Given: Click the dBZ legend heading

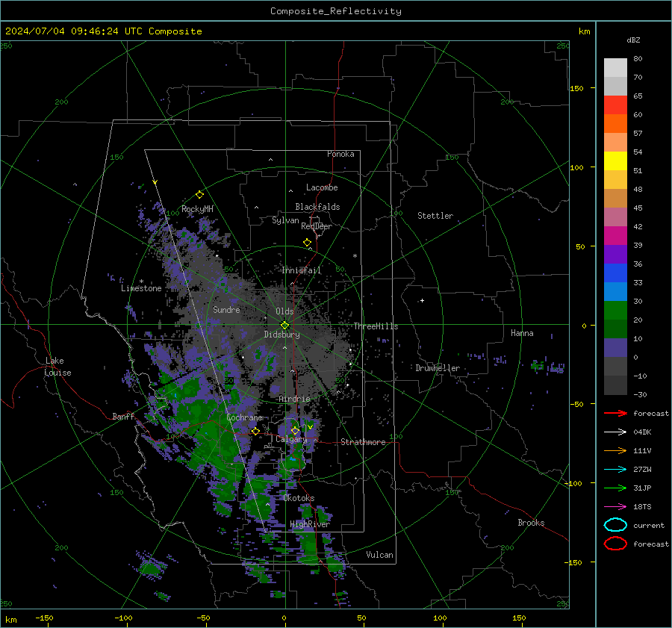Looking at the screenshot, I should 633,40.
